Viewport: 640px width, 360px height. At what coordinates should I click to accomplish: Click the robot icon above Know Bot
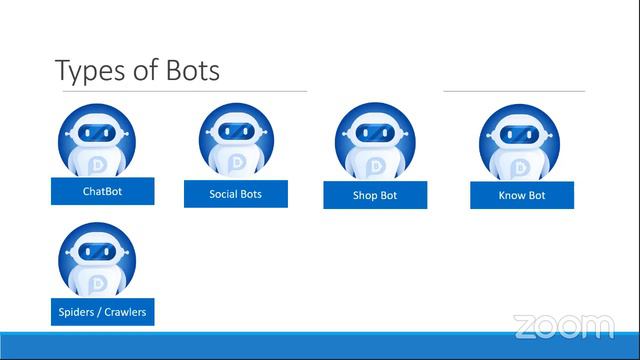[x=519, y=142]
